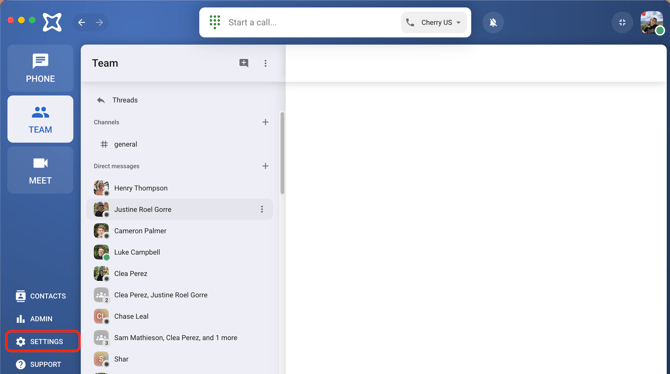670x374 pixels.
Task: Switch to the Meet tab
Action: tap(40, 170)
